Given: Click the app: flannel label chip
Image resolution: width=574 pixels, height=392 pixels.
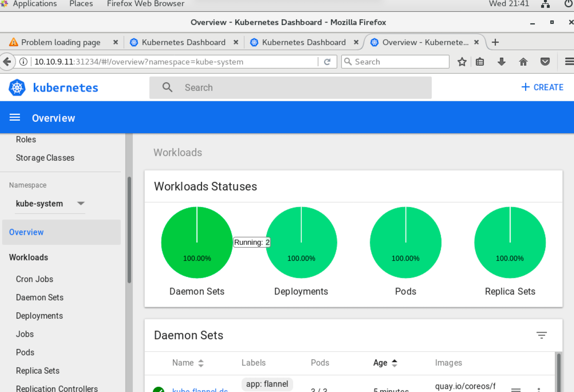Looking at the screenshot, I should pyautogui.click(x=267, y=384).
